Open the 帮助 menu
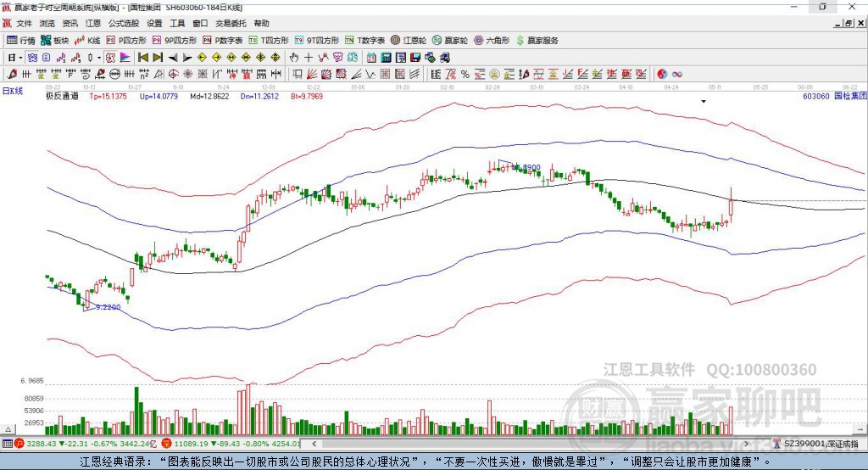 click(x=261, y=23)
